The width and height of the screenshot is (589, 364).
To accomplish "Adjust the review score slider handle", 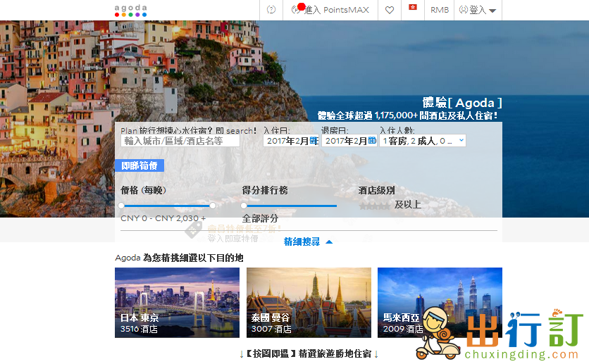I will pyautogui.click(x=244, y=206).
